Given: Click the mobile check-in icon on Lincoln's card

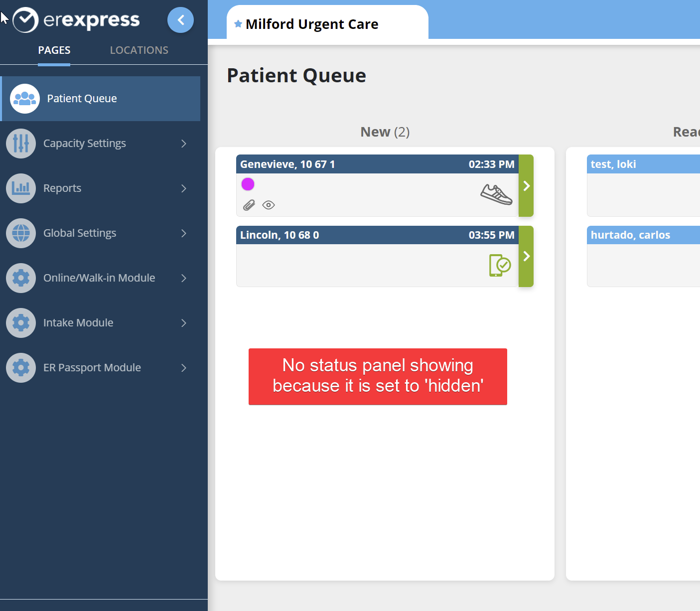Looking at the screenshot, I should point(500,265).
